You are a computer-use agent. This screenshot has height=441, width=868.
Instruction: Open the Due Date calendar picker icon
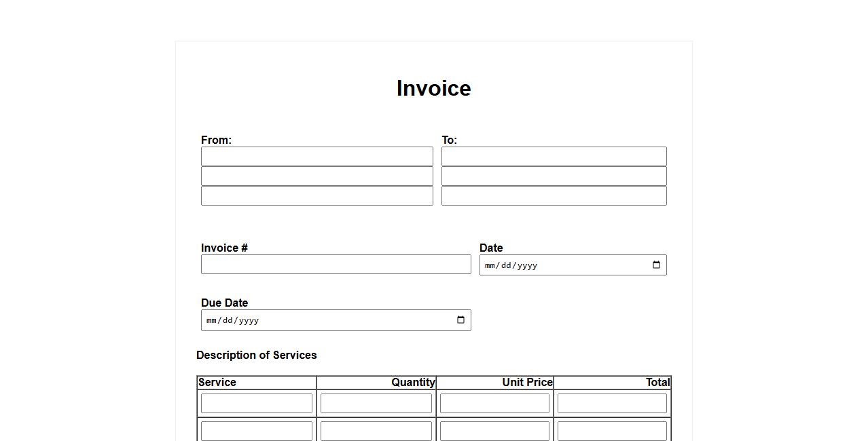460,320
